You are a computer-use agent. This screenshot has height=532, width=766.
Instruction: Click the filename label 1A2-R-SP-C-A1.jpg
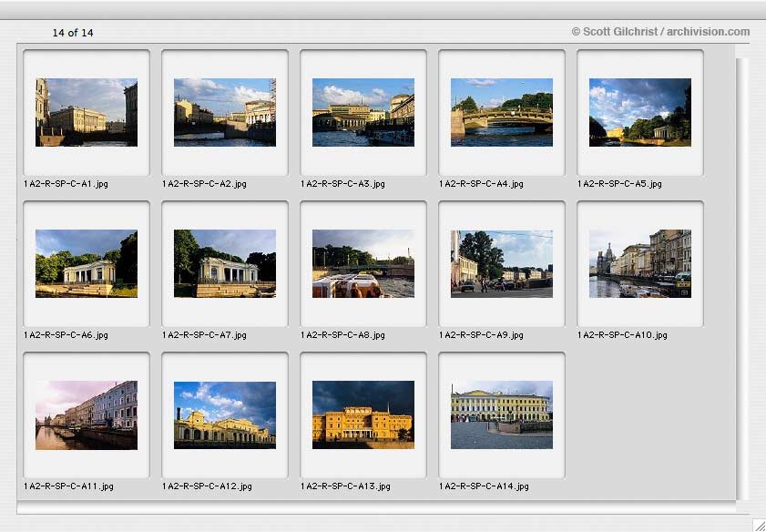[x=66, y=184]
